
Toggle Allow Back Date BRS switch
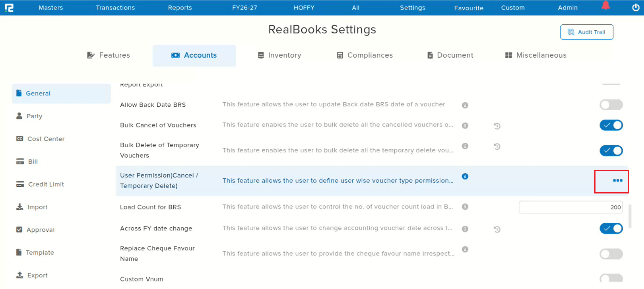611,105
